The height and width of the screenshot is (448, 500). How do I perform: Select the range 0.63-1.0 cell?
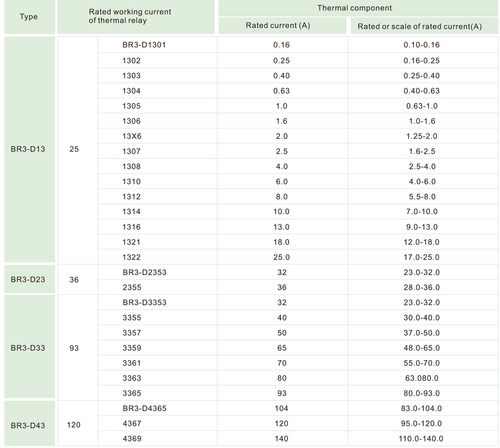click(x=423, y=106)
